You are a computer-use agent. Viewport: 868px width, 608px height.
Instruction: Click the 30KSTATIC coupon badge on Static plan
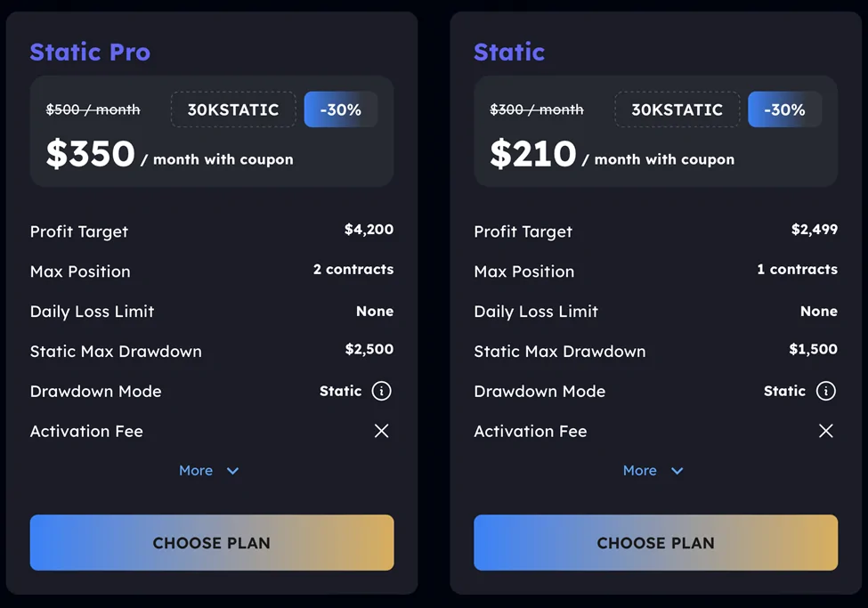(677, 109)
